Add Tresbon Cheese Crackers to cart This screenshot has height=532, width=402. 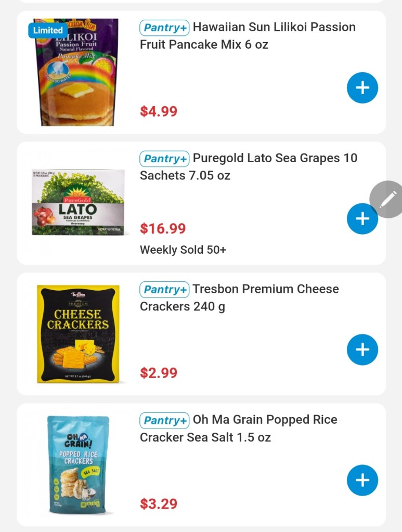click(x=362, y=349)
